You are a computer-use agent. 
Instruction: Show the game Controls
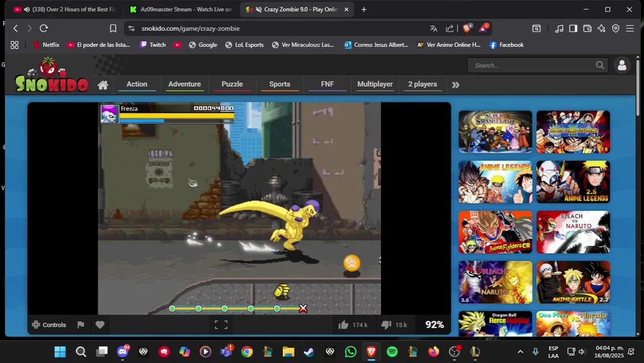point(49,325)
